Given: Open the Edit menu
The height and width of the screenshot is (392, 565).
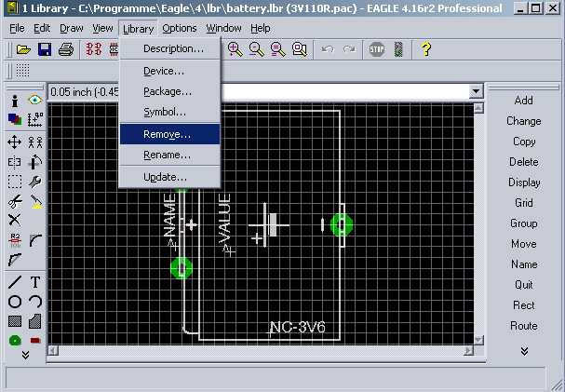Looking at the screenshot, I should pos(42,28).
